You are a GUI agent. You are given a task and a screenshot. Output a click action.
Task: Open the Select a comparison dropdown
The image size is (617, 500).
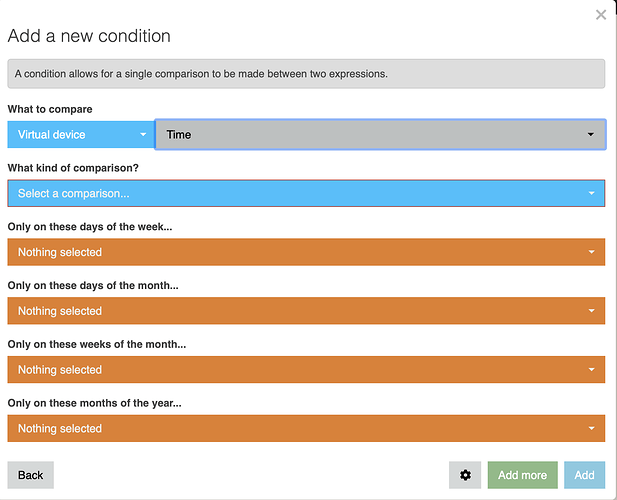point(306,193)
